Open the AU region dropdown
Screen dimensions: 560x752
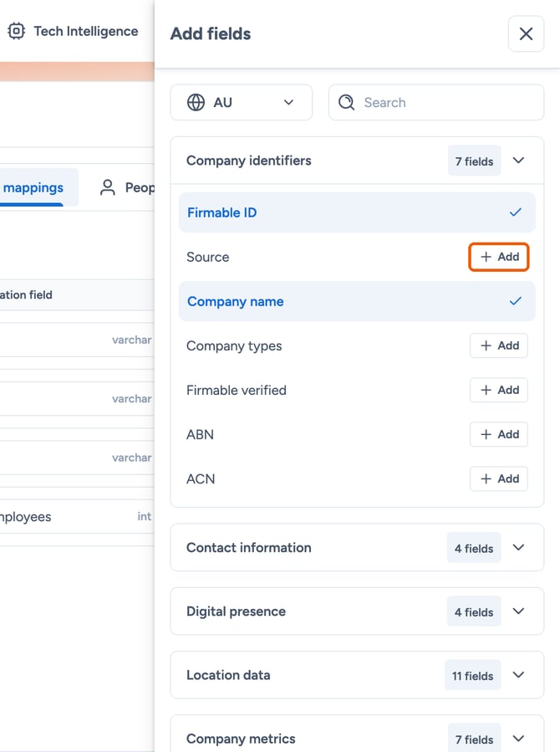(242, 102)
